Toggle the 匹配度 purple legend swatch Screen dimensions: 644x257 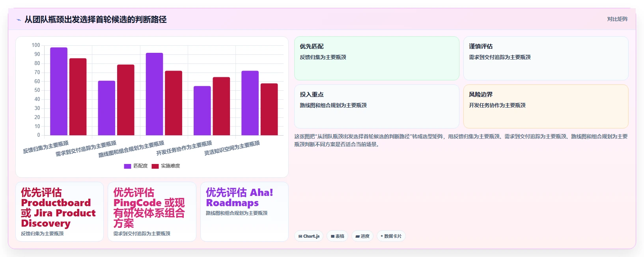[x=127, y=166]
